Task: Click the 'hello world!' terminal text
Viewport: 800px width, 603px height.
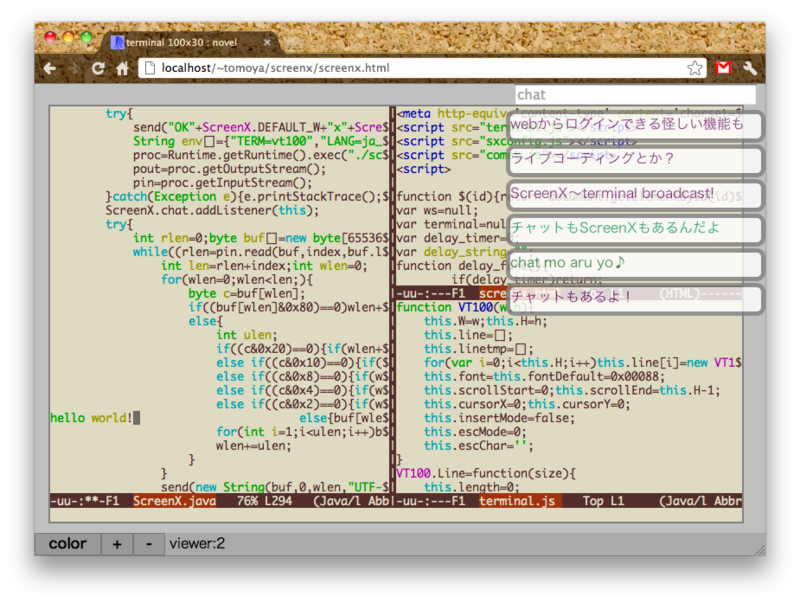Action: click(91, 418)
